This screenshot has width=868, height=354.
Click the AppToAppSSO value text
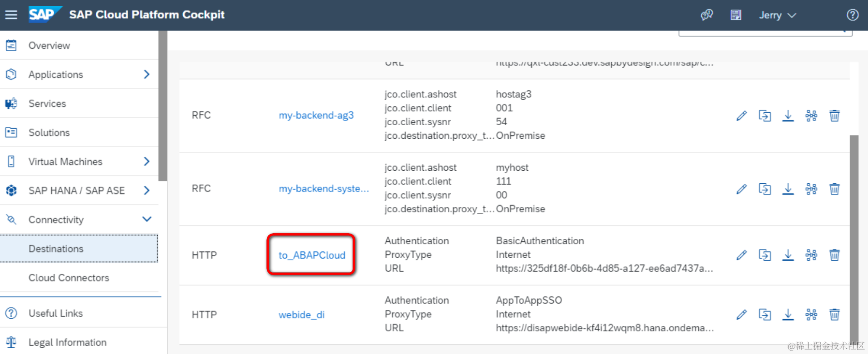point(529,300)
